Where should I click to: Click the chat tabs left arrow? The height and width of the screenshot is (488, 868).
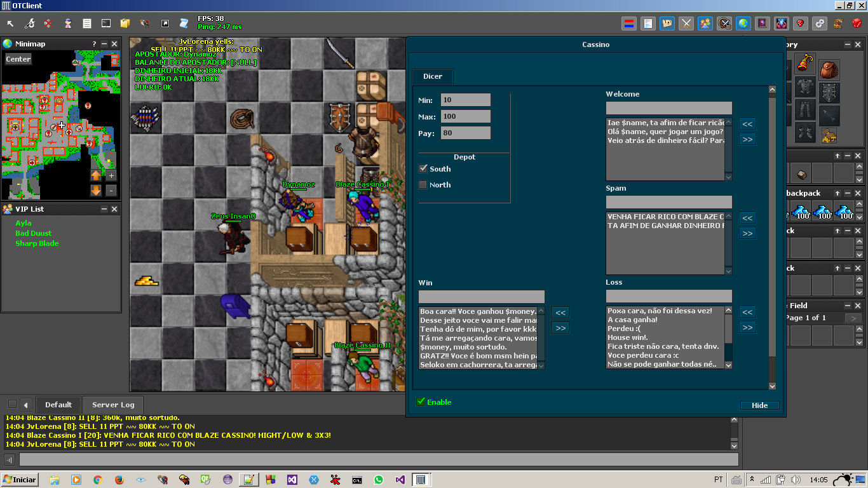(x=26, y=405)
